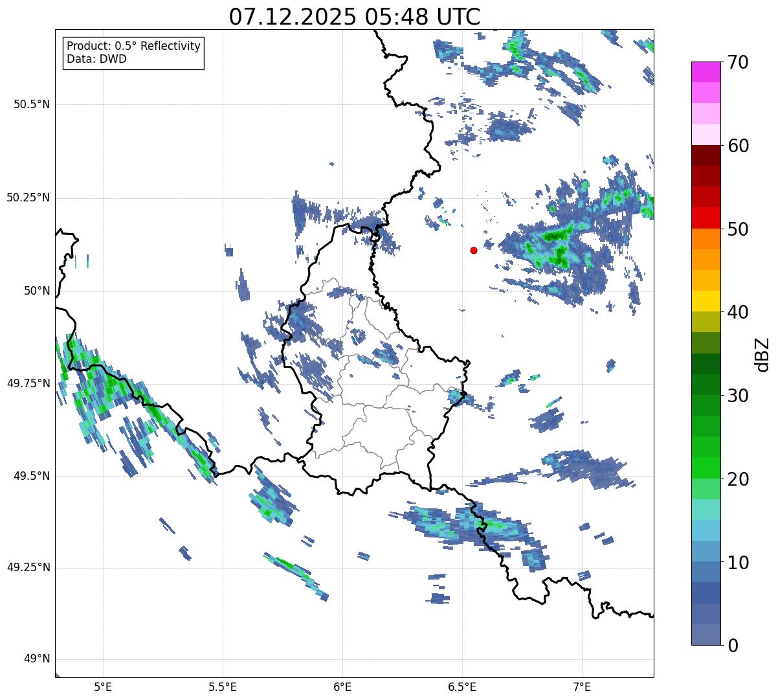Screen dimensions: 778x700
Task: Select the bright yellow segment just above 40
Action: point(706,302)
